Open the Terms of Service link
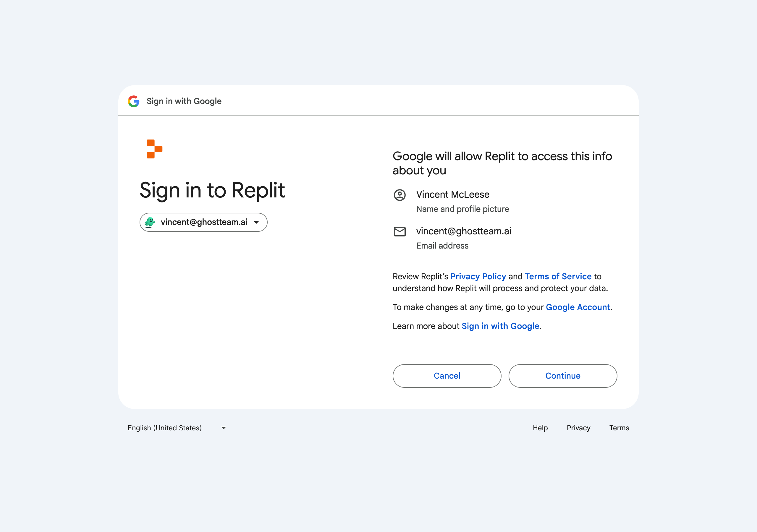 tap(558, 276)
